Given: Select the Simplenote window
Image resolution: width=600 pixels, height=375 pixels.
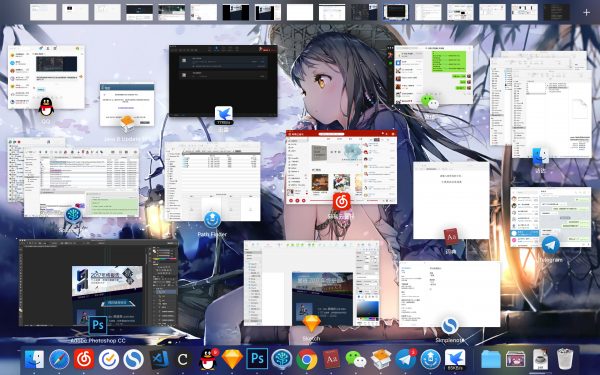Looking at the screenshot, I should point(450,294).
